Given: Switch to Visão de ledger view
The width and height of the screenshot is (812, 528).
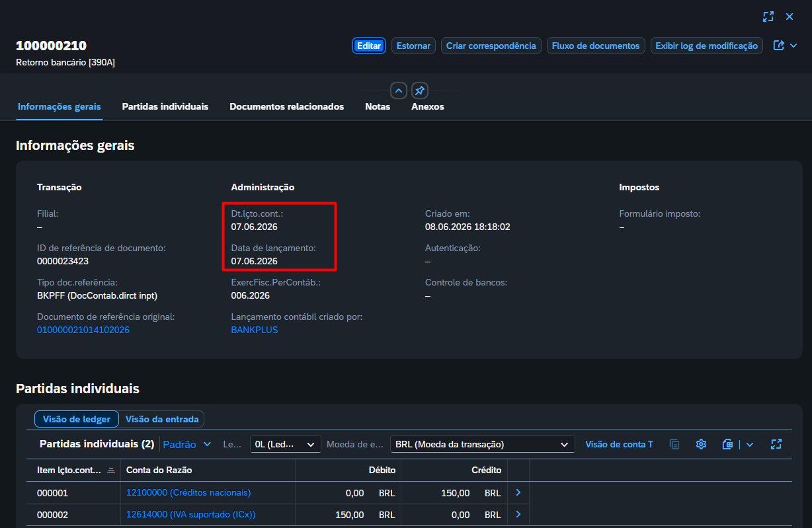Looking at the screenshot, I should (x=77, y=418).
